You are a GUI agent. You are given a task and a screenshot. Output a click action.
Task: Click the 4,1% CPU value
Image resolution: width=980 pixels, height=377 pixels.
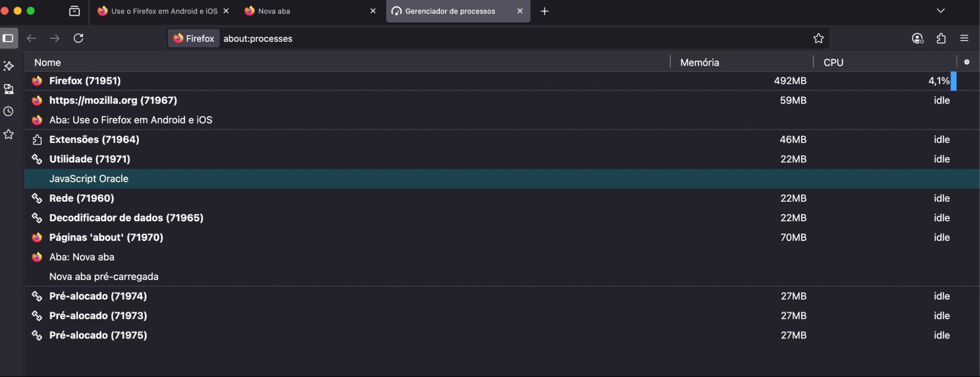939,81
